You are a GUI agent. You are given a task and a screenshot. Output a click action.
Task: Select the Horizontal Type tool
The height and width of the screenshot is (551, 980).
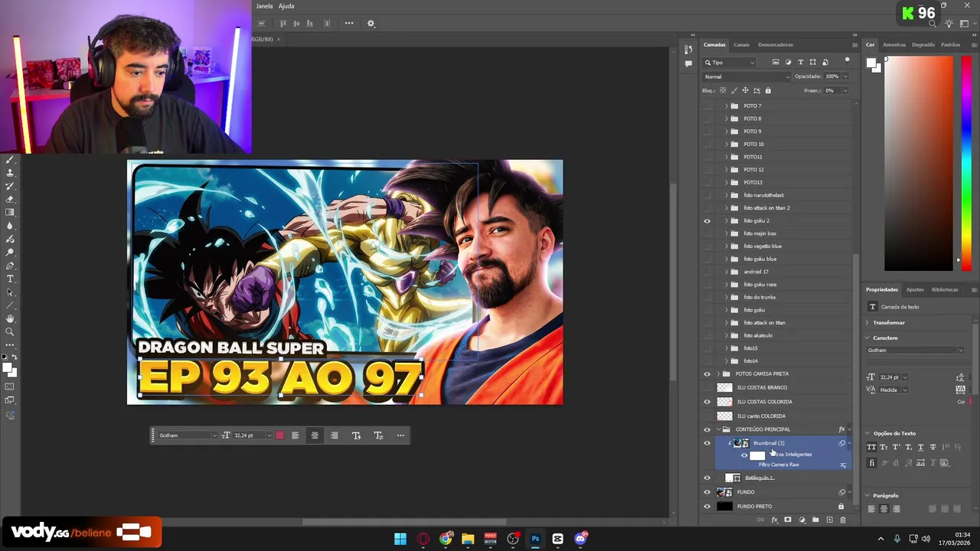click(x=10, y=279)
